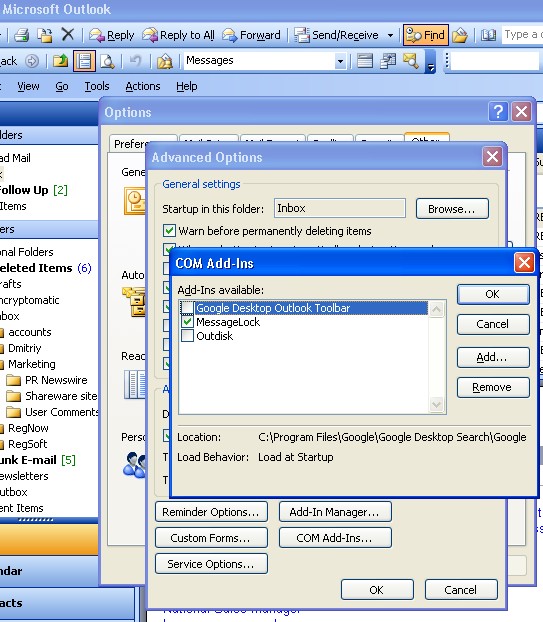This screenshot has height=622, width=543.
Task: Select the Outdisk add-in name
Action: click(215, 336)
